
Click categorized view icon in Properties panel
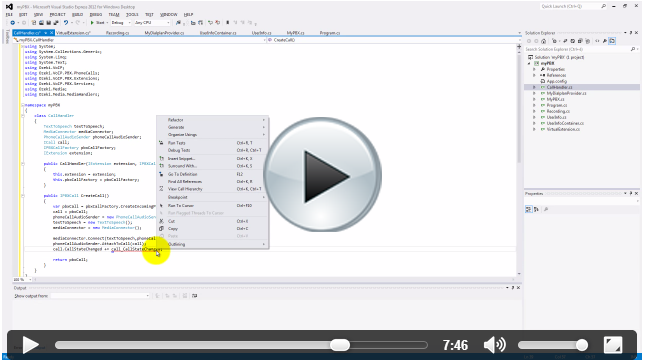click(529, 209)
